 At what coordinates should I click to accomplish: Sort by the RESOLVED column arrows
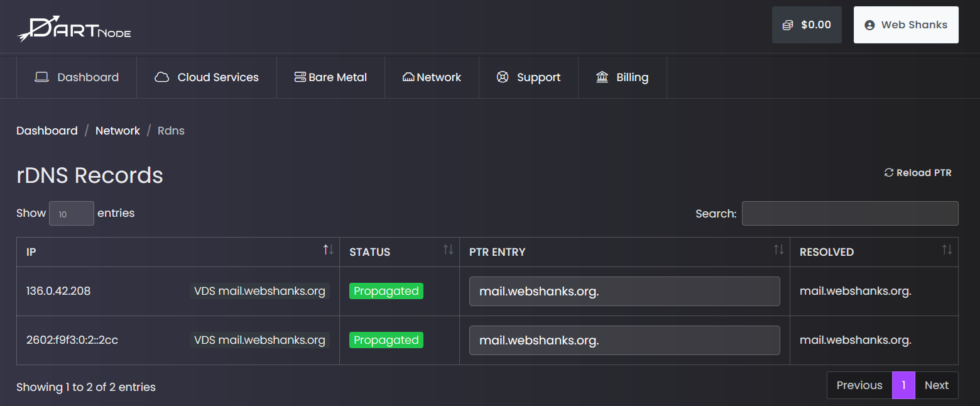click(947, 250)
